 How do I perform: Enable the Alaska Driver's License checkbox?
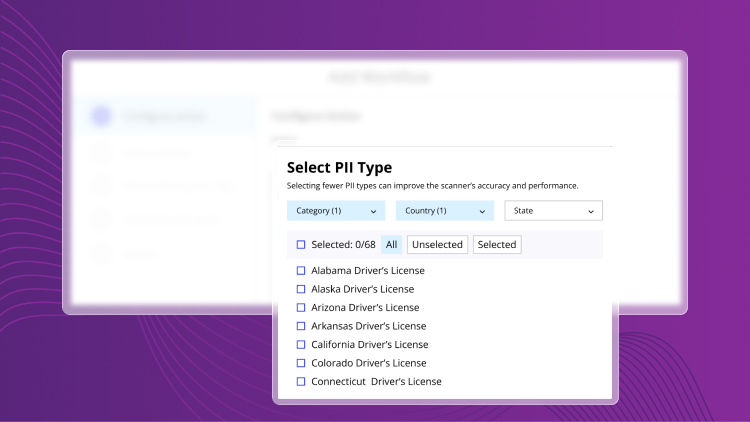(x=301, y=289)
